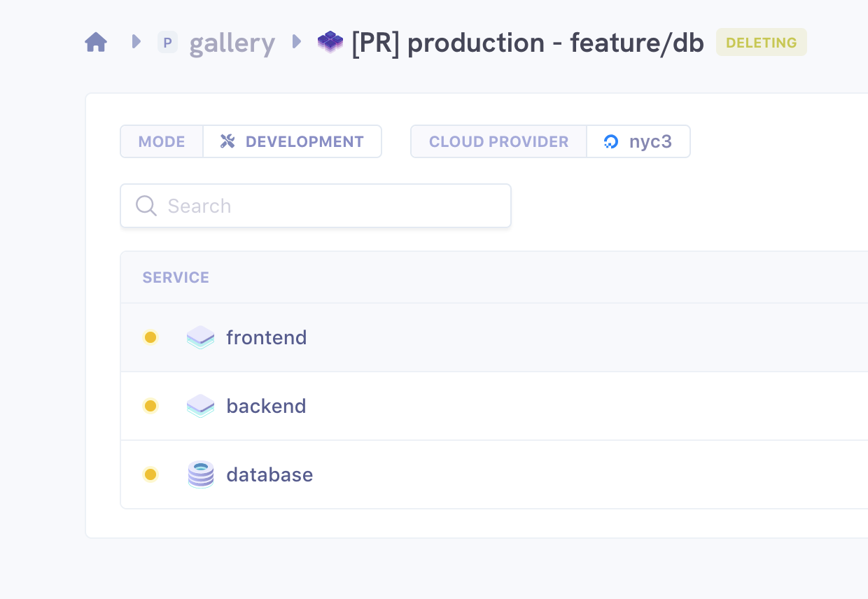
Task: Focus the Search input field
Action: pos(329,206)
